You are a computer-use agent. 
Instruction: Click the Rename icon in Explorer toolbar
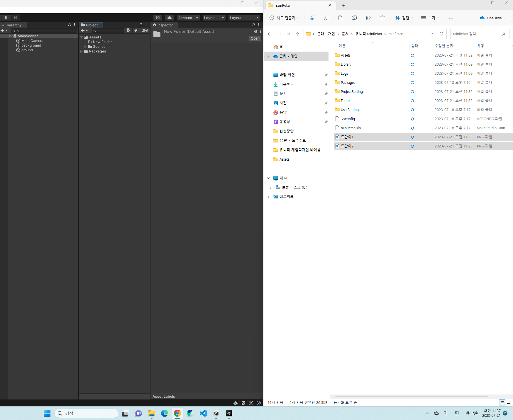[354, 18]
